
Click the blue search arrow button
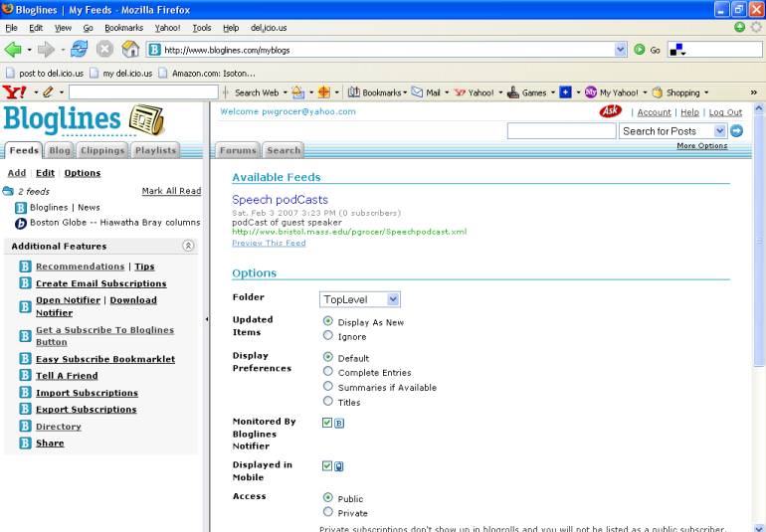pos(737,131)
